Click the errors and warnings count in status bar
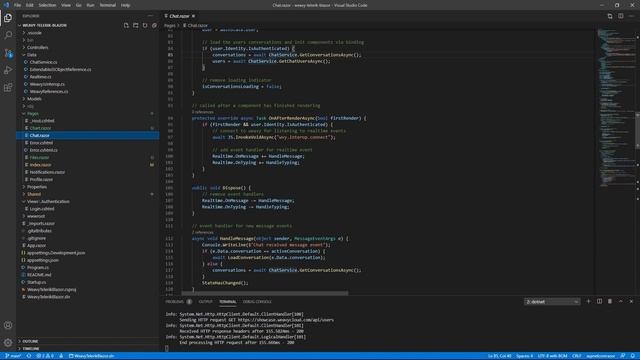 coord(45,356)
